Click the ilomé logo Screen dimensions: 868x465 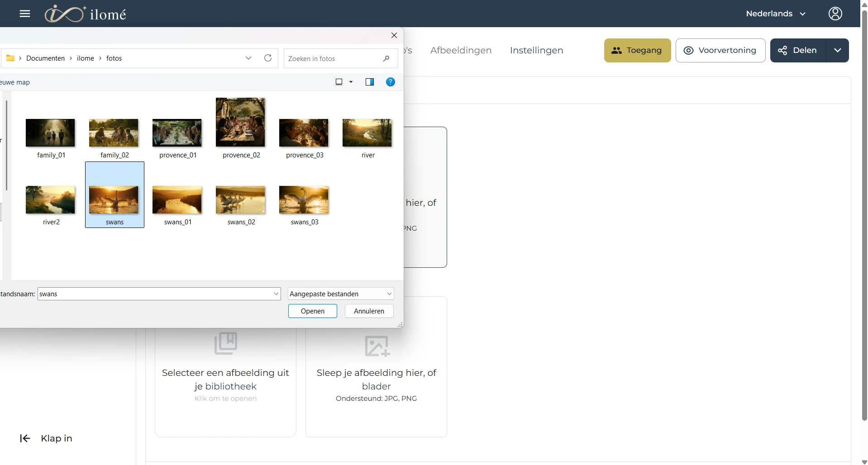tap(85, 14)
